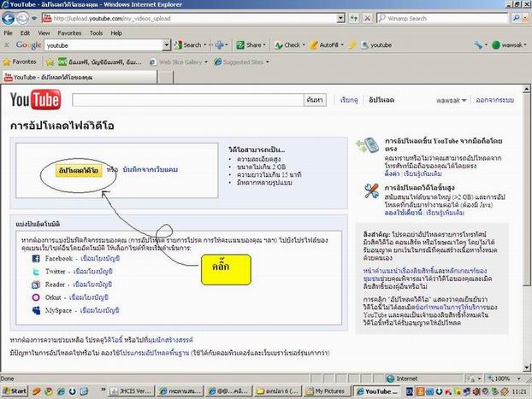Go back with the browser Back arrow

(x=9, y=18)
